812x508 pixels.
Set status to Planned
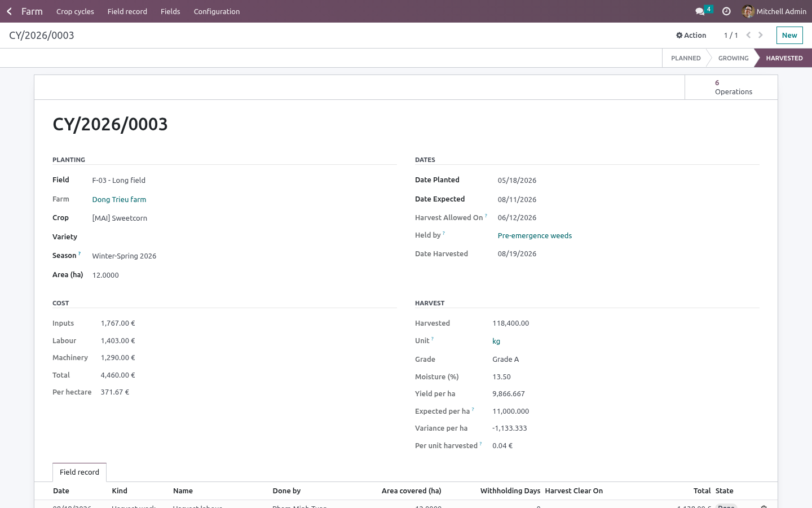[x=686, y=58]
